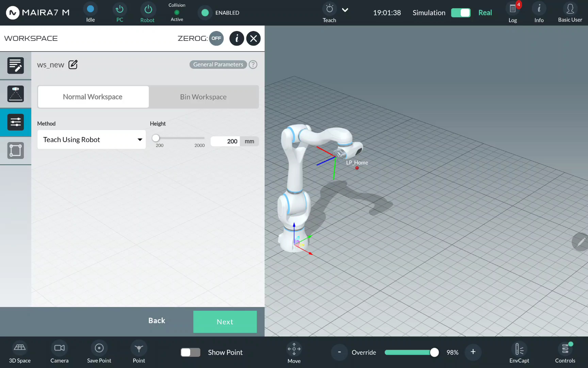Screen dimensions: 588x368
Task: Click the 98% override value
Action: click(452, 352)
